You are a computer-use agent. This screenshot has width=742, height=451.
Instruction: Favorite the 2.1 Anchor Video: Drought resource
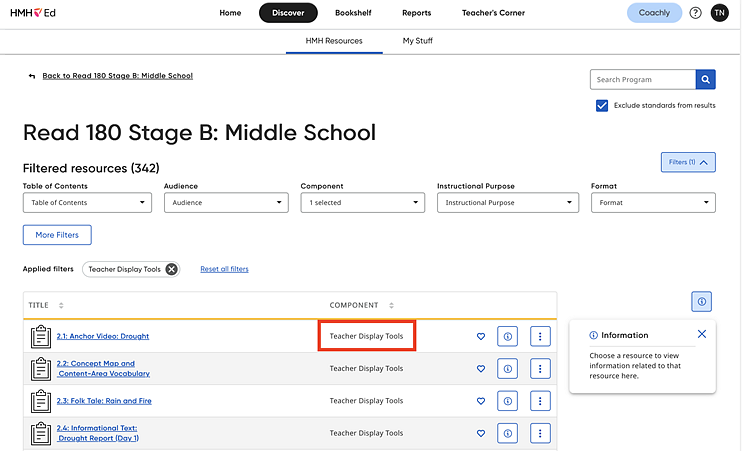(x=481, y=336)
